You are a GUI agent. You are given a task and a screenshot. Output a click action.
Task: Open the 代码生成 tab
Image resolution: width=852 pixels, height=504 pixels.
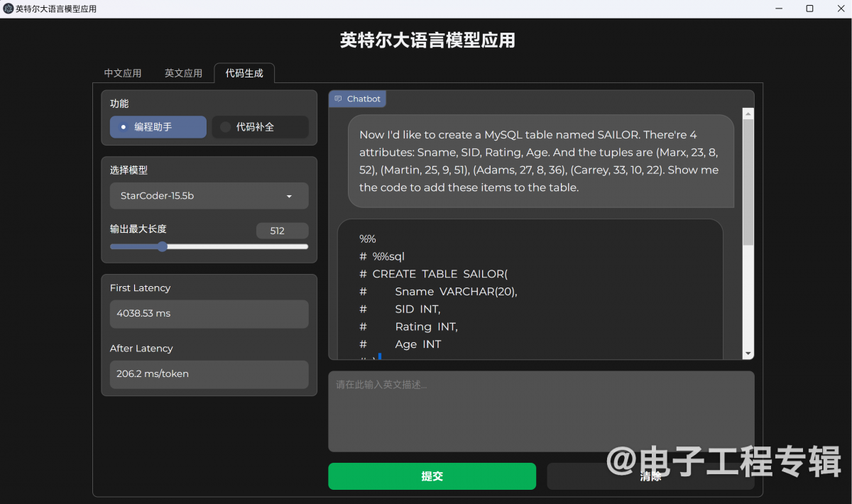tap(244, 73)
